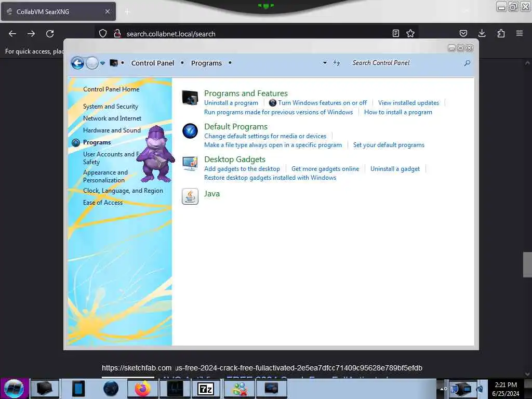Open Windows Start orb

pyautogui.click(x=14, y=389)
